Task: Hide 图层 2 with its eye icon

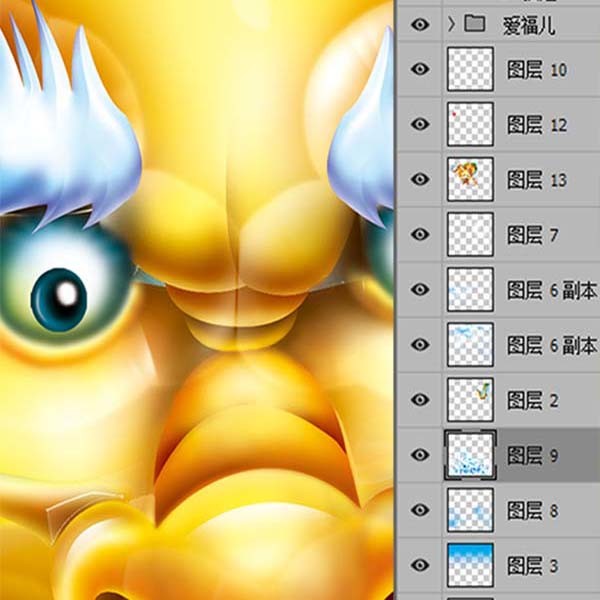Action: coord(420,400)
